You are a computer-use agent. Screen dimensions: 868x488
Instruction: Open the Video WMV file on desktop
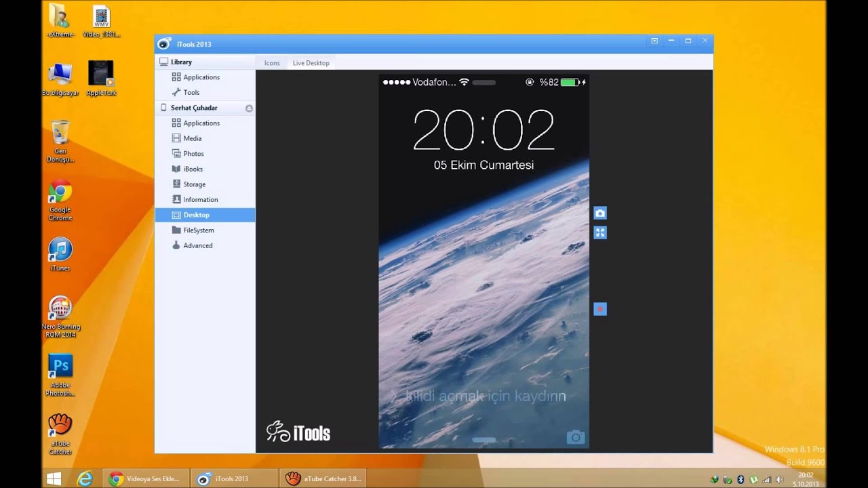tap(102, 20)
